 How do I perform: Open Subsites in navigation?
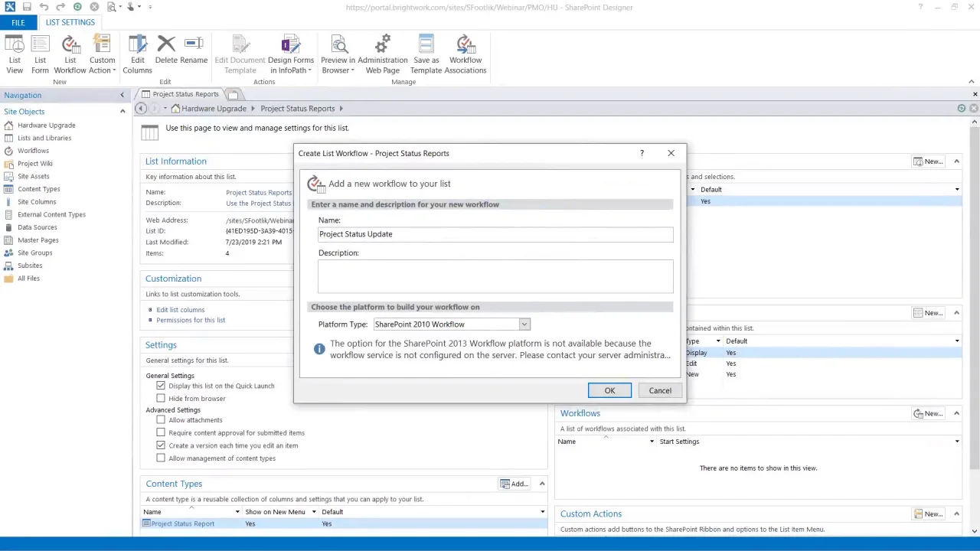tap(30, 266)
